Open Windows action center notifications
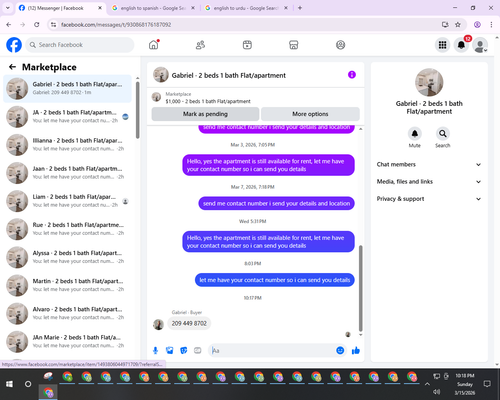 pyautogui.click(x=487, y=384)
